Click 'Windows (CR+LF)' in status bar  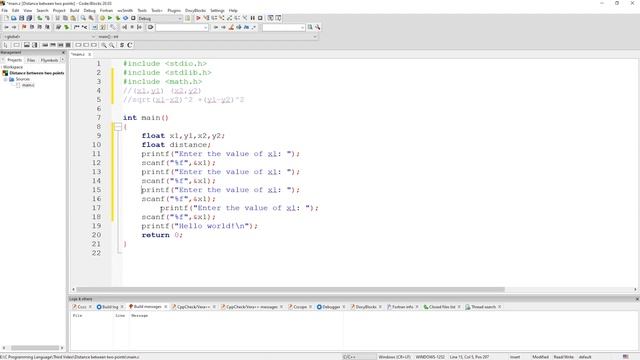[394, 357]
